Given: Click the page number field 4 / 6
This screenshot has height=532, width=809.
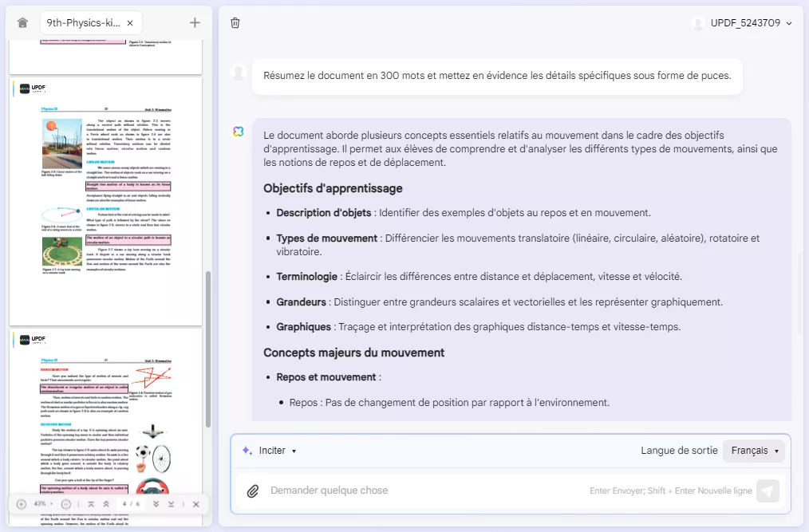Looking at the screenshot, I should (131, 504).
